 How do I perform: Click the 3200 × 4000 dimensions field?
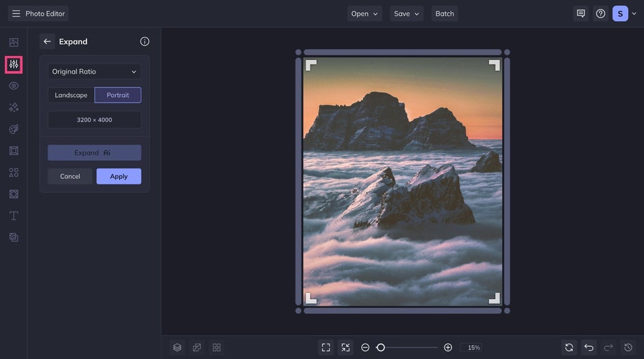click(x=94, y=120)
